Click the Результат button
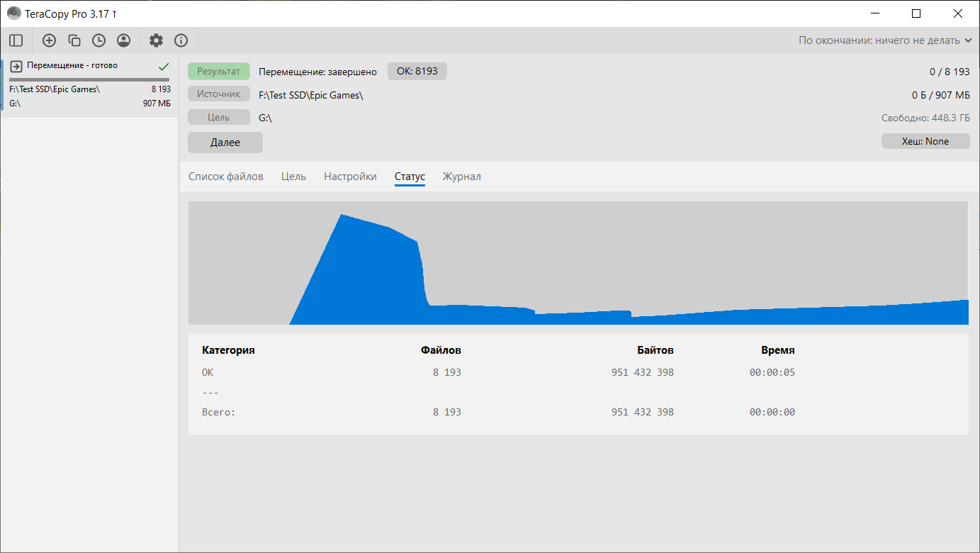This screenshot has height=553, width=980. tap(219, 71)
